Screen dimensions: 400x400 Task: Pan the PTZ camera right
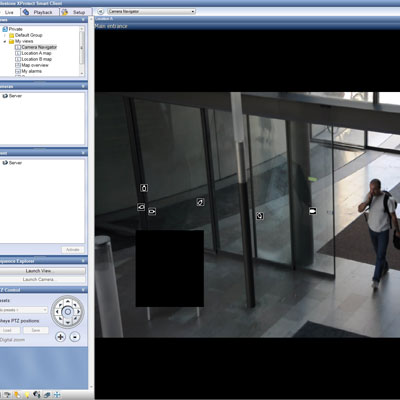tap(78, 312)
